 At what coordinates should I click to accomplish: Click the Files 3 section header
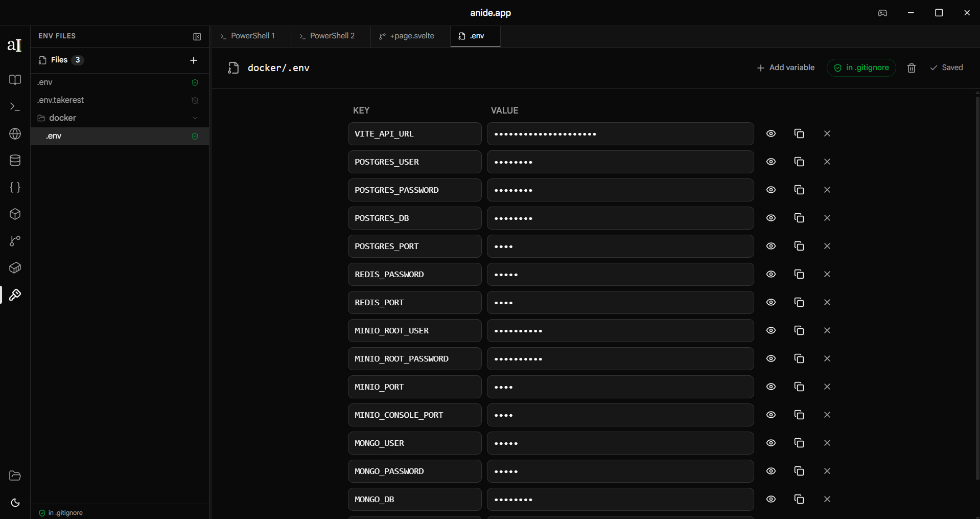[x=61, y=60]
